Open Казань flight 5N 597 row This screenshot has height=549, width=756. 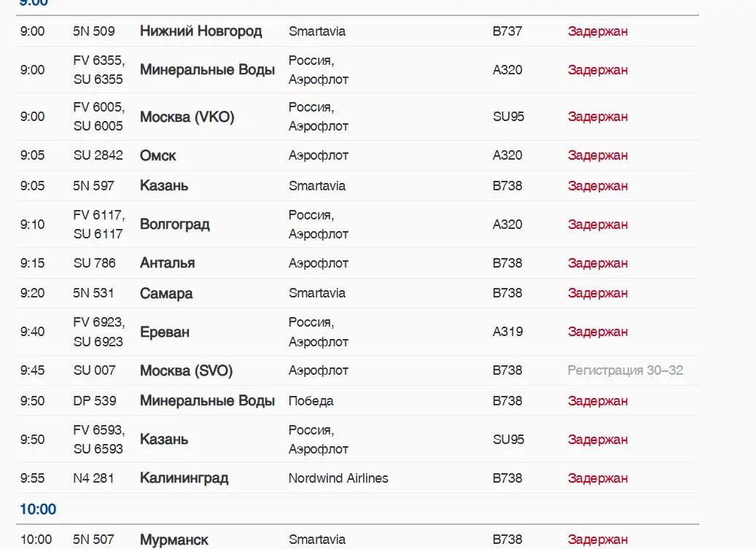coord(164,186)
